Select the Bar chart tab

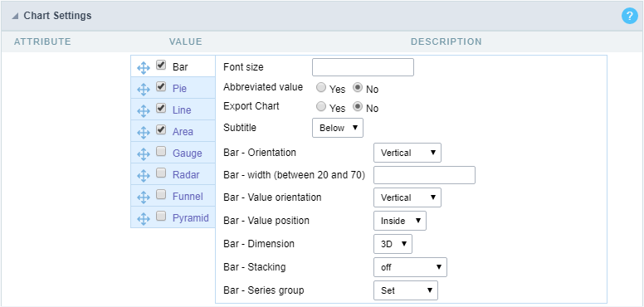point(180,67)
